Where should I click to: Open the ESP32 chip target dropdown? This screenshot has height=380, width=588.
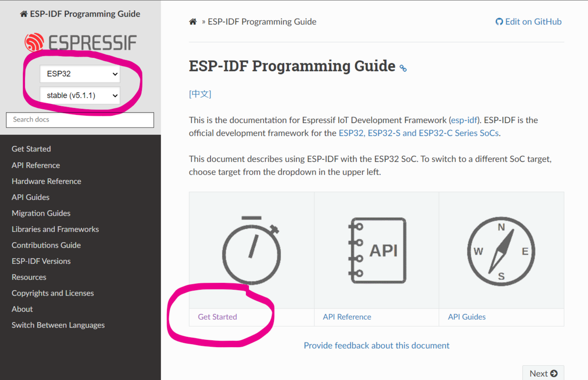[x=80, y=74]
